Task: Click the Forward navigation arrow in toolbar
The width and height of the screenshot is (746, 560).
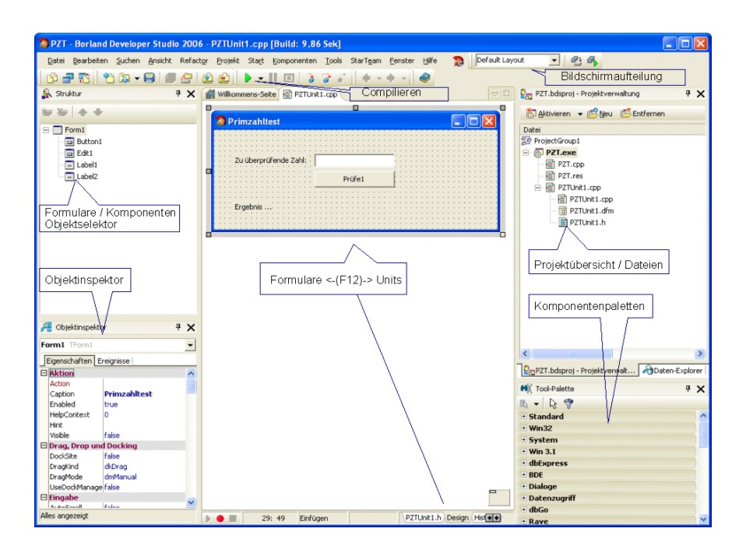Action: pos(391,78)
